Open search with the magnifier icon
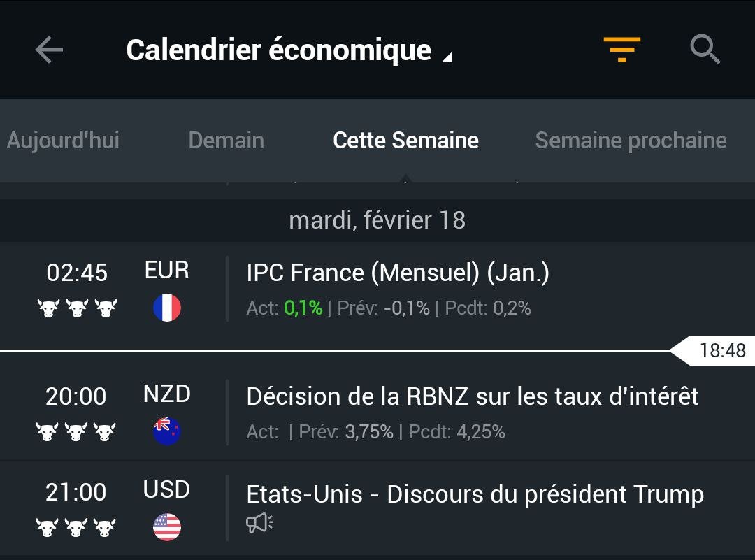The height and width of the screenshot is (560, 755). pos(705,49)
